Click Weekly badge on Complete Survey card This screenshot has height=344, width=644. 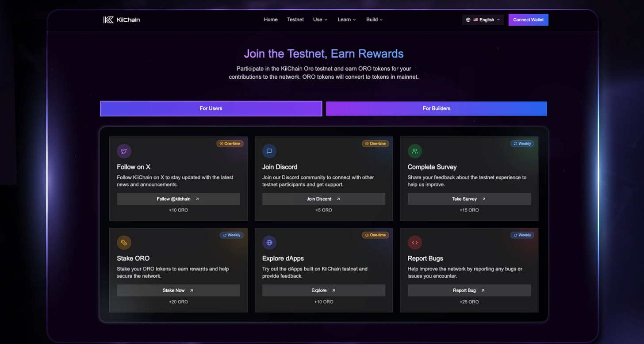coord(522,143)
